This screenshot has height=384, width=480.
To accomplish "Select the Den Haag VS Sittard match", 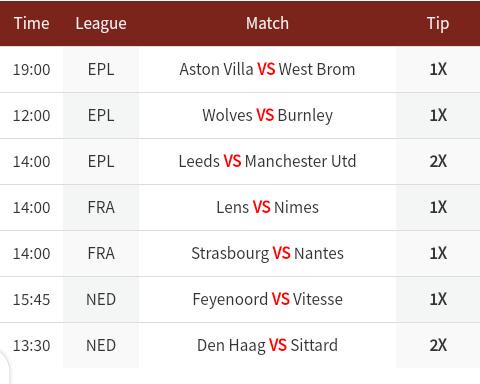I will [267, 346].
